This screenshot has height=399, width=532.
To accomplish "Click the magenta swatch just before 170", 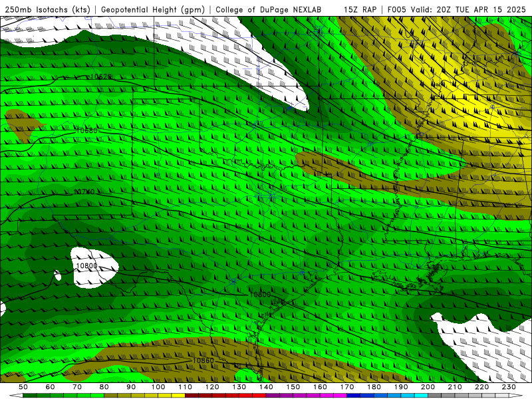I will (x=340, y=396).
